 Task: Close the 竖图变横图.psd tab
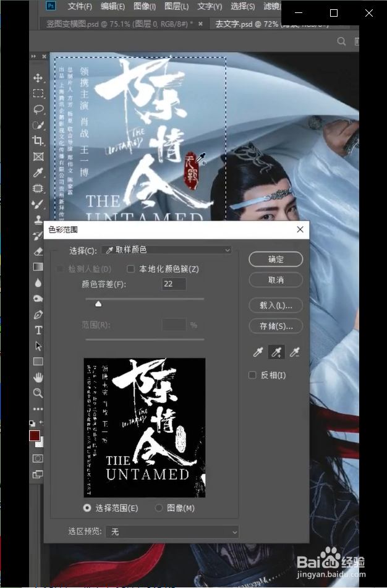(201, 23)
